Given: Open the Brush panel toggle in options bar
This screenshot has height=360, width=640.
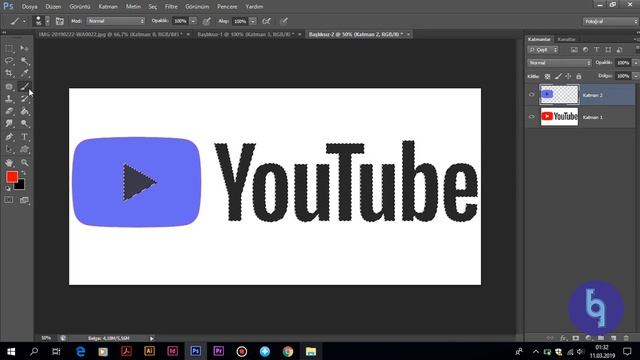Looking at the screenshot, I should coord(60,21).
